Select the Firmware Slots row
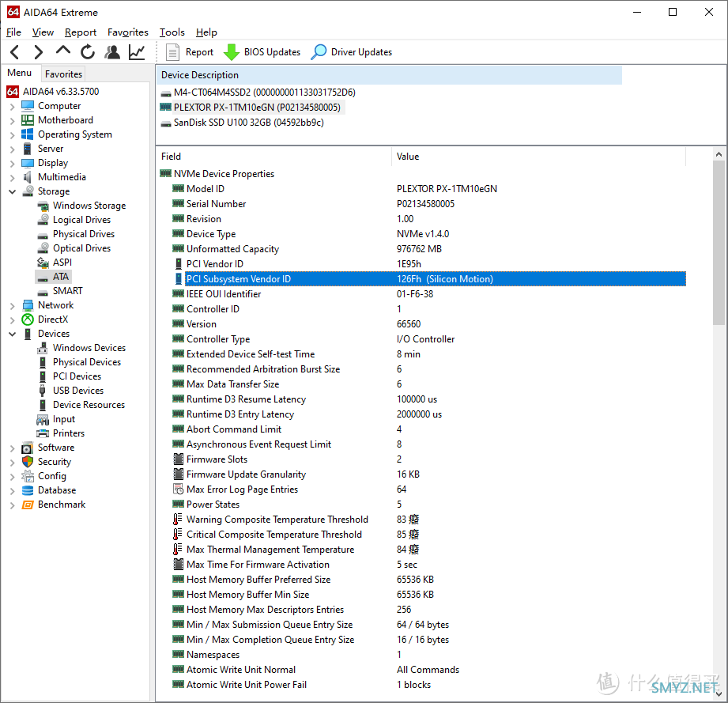 428,459
